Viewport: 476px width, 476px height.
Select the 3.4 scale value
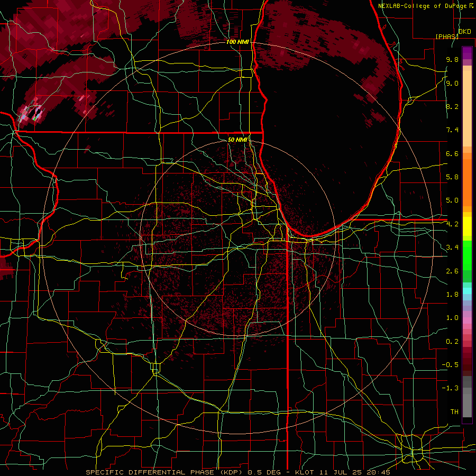click(x=452, y=248)
